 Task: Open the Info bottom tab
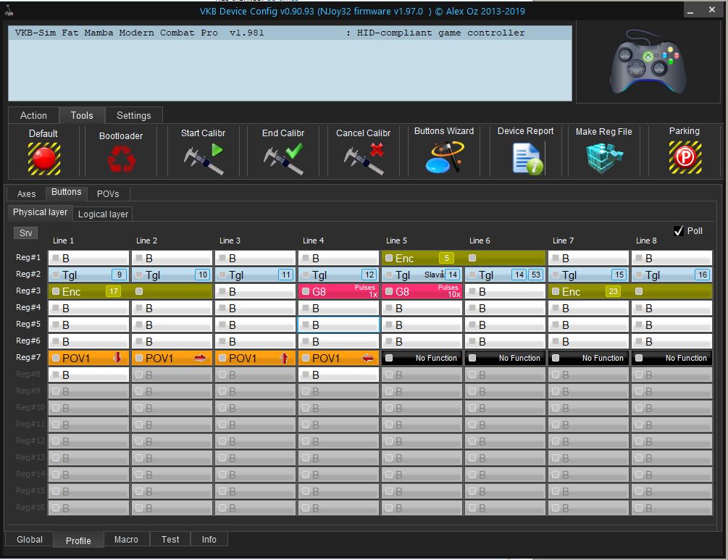(x=209, y=539)
